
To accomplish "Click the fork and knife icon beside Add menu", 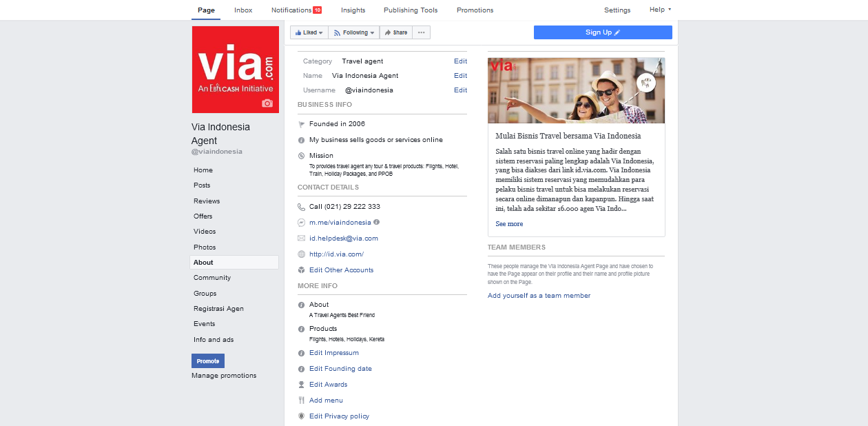I will click(301, 400).
